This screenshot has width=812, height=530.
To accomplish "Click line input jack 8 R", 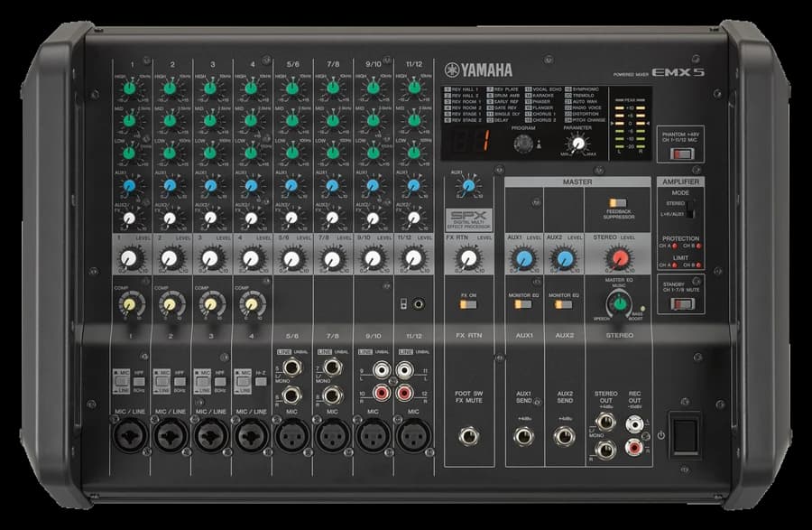I will [x=332, y=395].
